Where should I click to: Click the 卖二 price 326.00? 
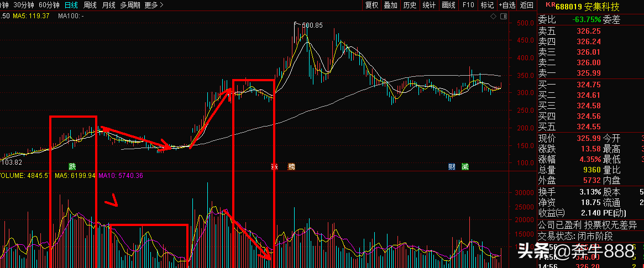tap(589, 63)
